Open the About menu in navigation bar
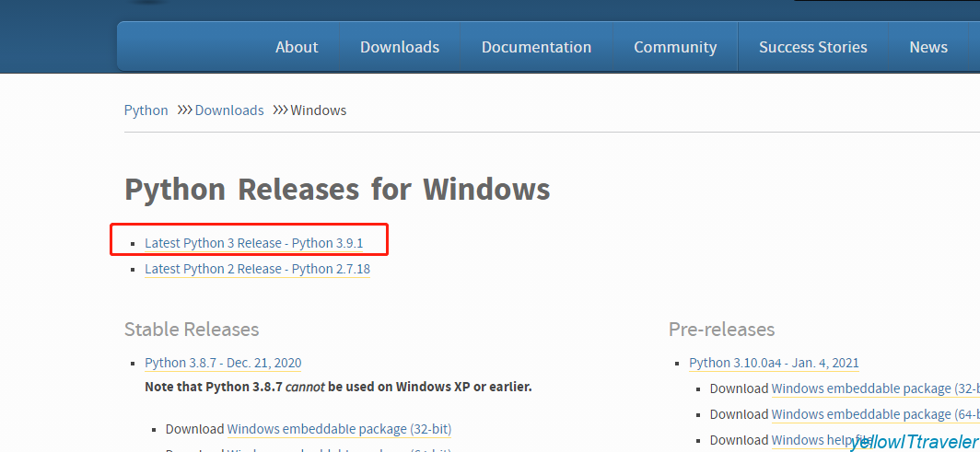 pyautogui.click(x=296, y=47)
